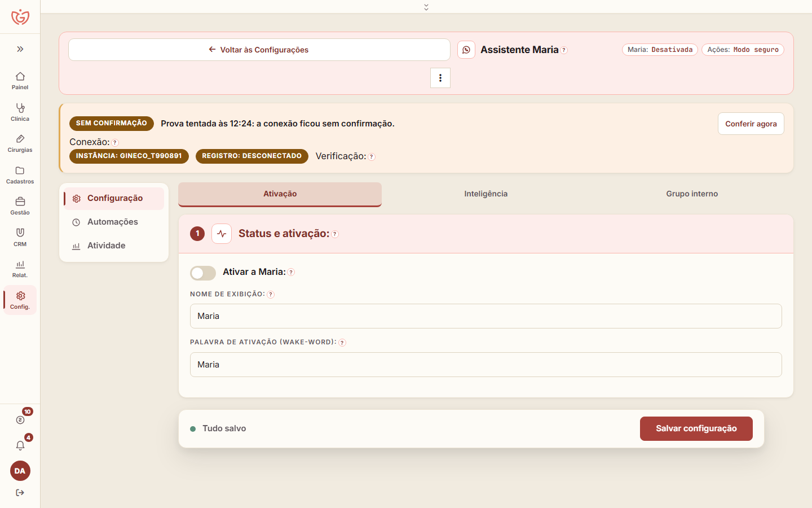This screenshot has height=508, width=812.
Task: Switch to the Inteligência tab
Action: point(486,194)
